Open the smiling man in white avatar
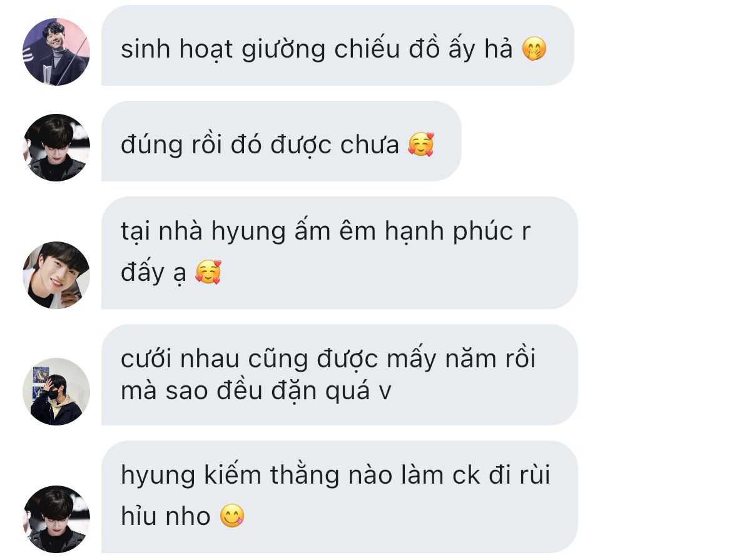This screenshot has height=560, width=732. [x=56, y=275]
